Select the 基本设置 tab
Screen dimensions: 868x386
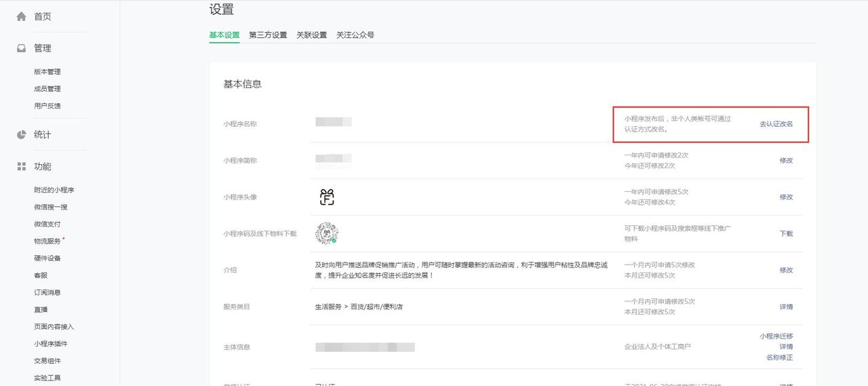[x=224, y=35]
